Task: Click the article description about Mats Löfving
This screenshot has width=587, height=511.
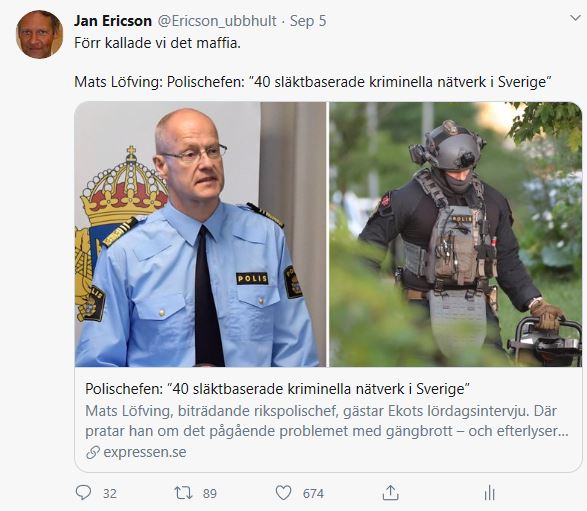Action: [x=327, y=421]
